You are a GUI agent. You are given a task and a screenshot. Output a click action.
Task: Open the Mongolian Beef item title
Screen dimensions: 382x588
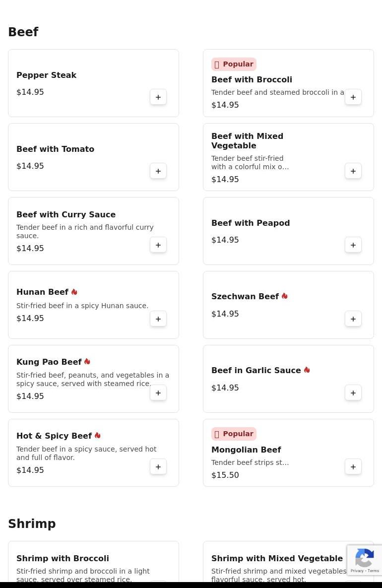tap(246, 450)
